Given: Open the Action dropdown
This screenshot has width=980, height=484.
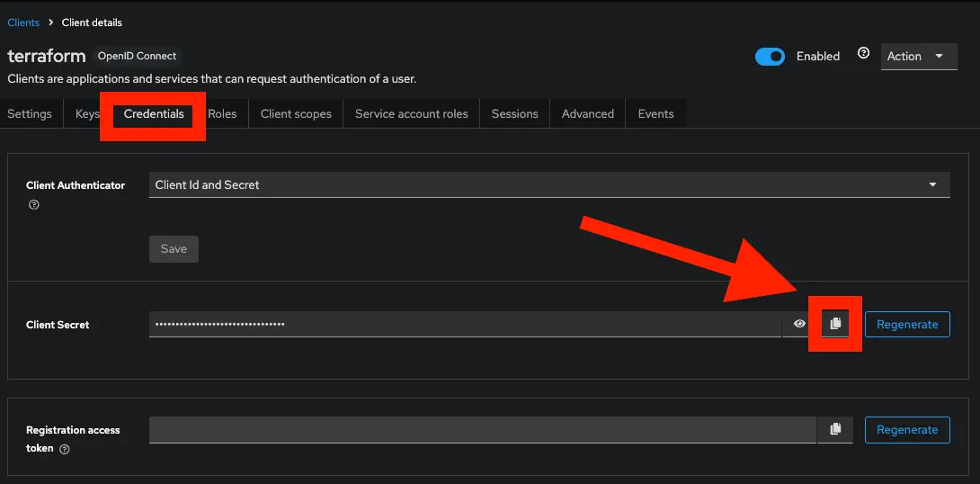Looking at the screenshot, I should pyautogui.click(x=919, y=57).
